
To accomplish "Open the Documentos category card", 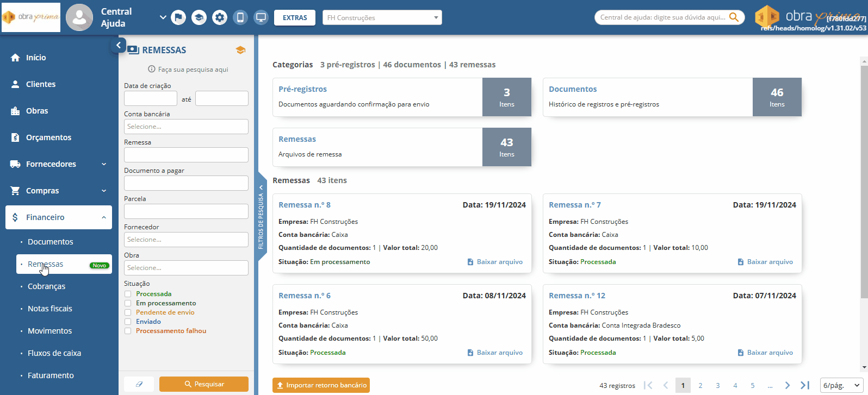I will point(672,97).
